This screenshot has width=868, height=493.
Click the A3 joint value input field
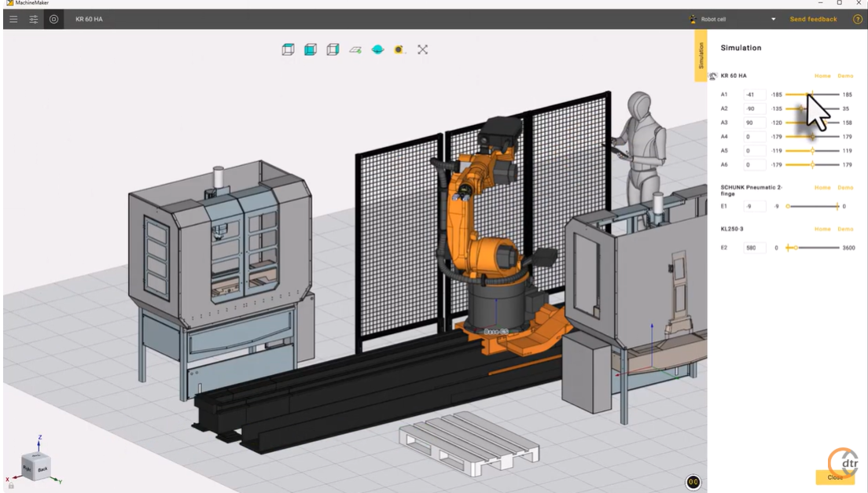[x=753, y=123]
